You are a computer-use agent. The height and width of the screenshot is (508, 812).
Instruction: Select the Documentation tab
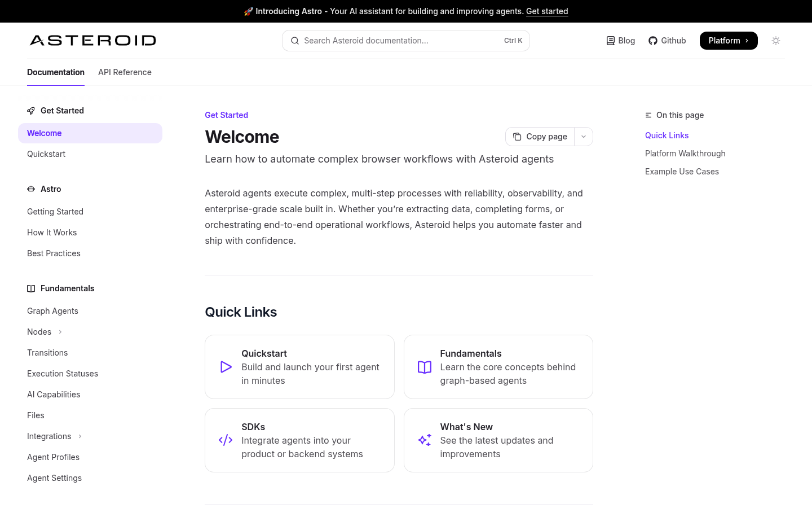coord(56,72)
